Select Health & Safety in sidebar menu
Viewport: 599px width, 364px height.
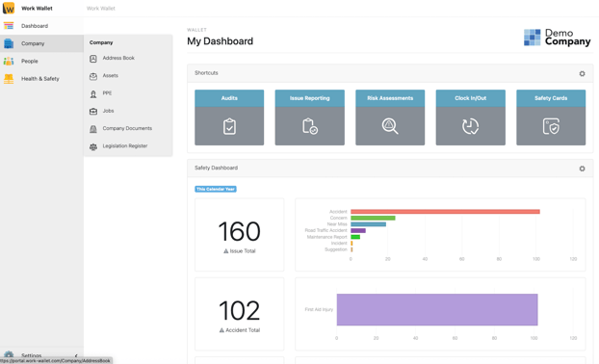coord(41,78)
